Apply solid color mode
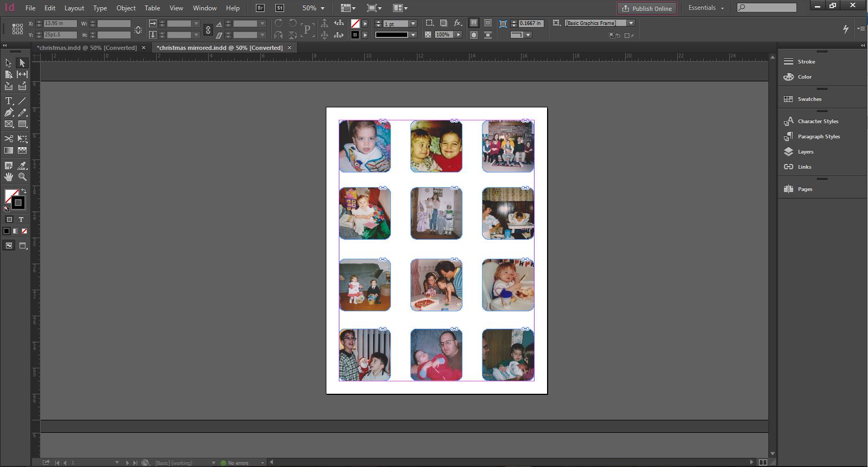Screen dimensions: 868x467 [x=7, y=231]
